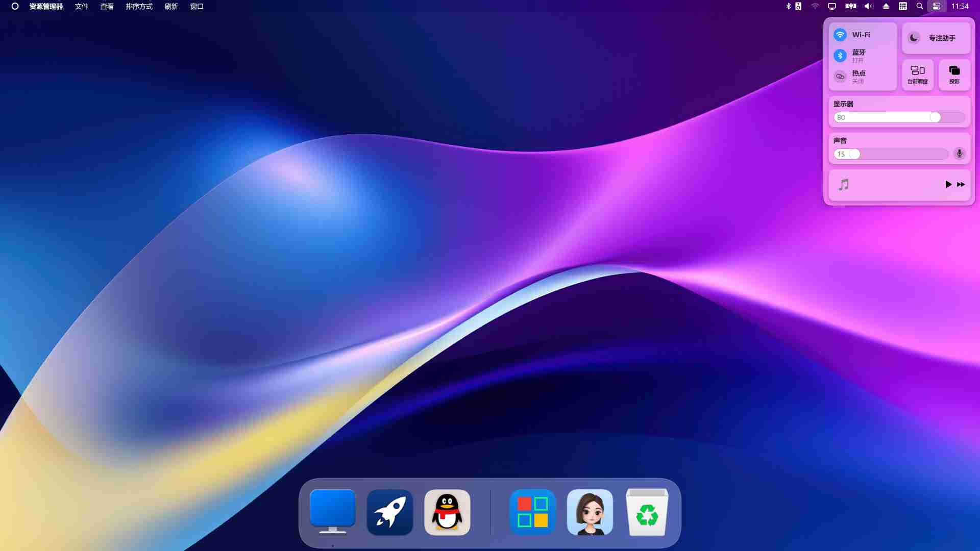This screenshot has height=551, width=980.
Task: Open the 查看 menu
Action: (106, 7)
